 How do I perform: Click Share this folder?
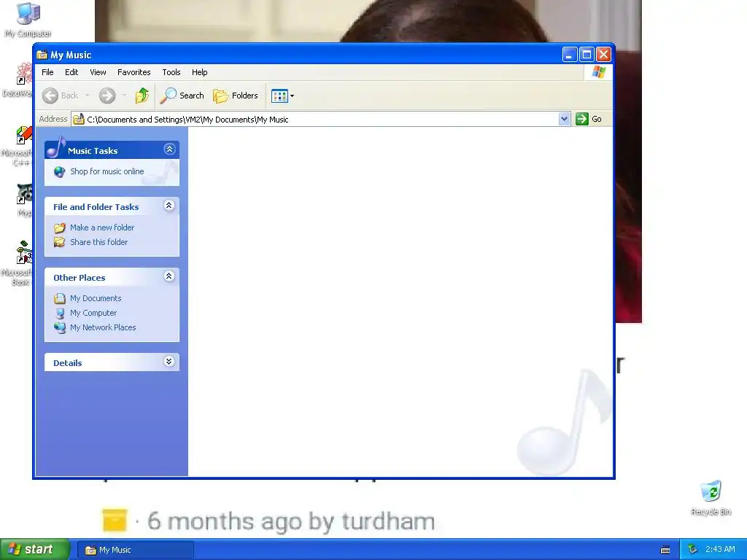point(98,242)
